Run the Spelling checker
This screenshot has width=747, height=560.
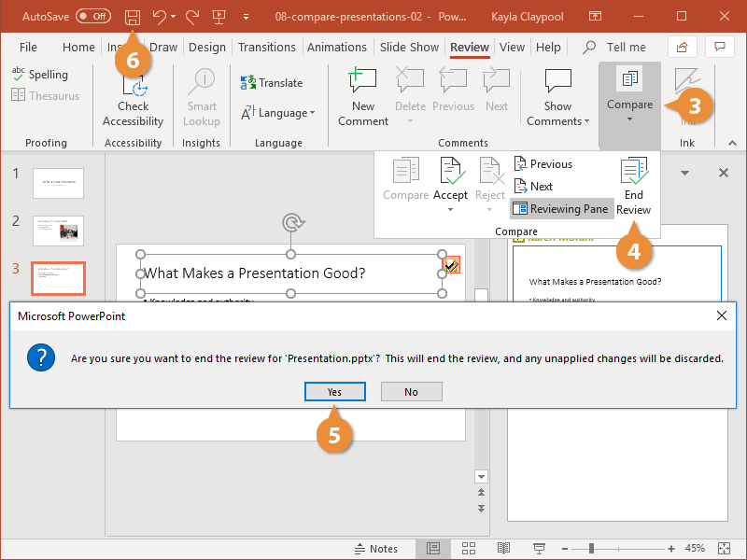coord(41,74)
